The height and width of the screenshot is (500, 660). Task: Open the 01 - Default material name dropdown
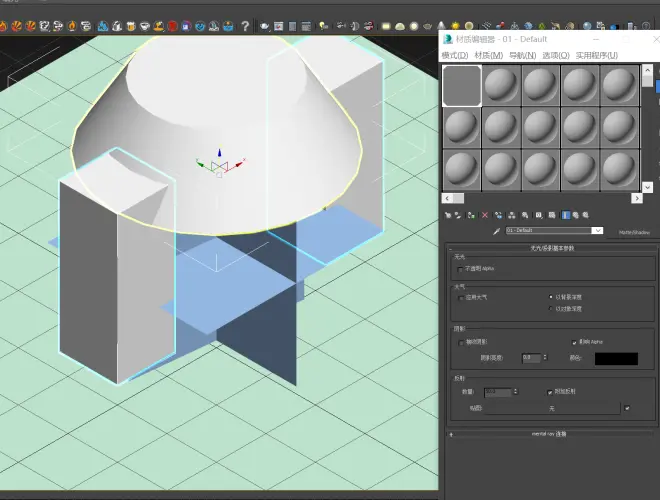click(x=597, y=231)
